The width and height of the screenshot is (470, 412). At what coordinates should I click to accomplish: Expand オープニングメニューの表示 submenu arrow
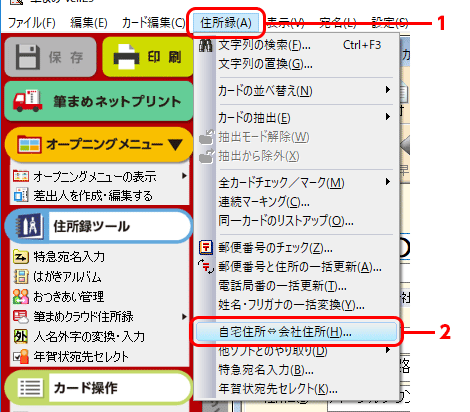coord(184,176)
